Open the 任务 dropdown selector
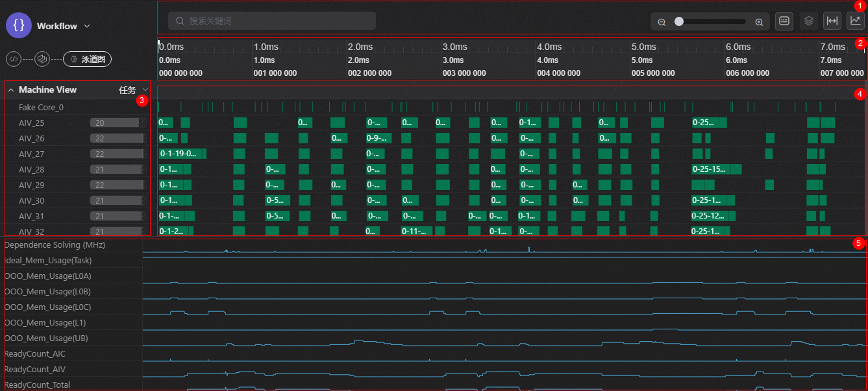This screenshot has width=868, height=391. pos(133,90)
